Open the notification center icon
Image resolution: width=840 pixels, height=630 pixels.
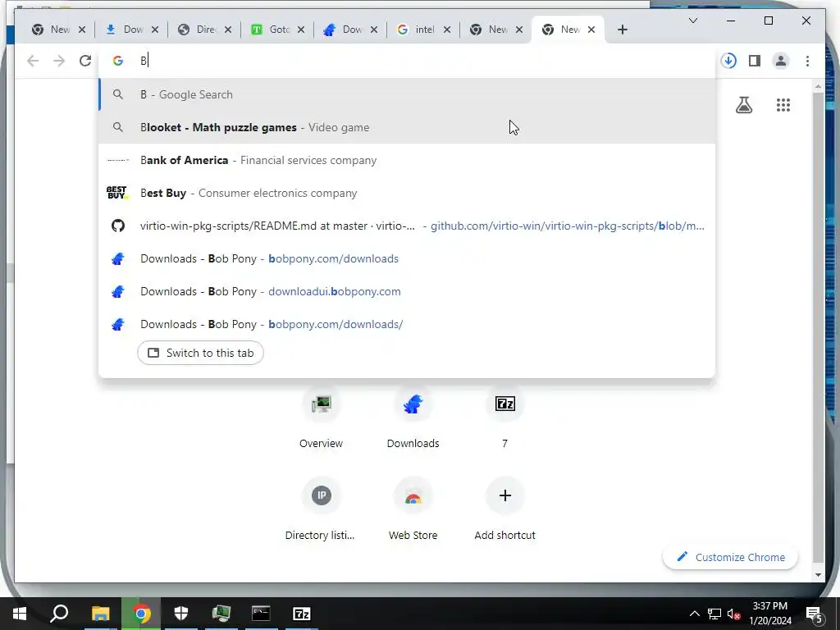pos(815,614)
